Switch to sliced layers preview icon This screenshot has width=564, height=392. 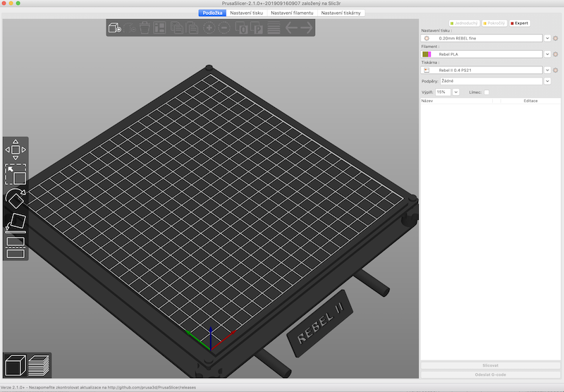[39, 366]
